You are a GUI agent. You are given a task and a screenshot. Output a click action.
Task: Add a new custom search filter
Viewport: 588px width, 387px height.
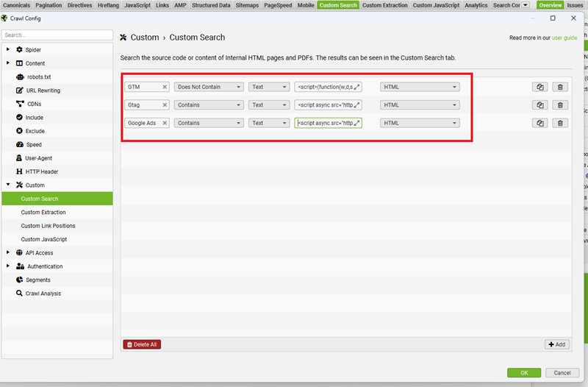tap(557, 344)
